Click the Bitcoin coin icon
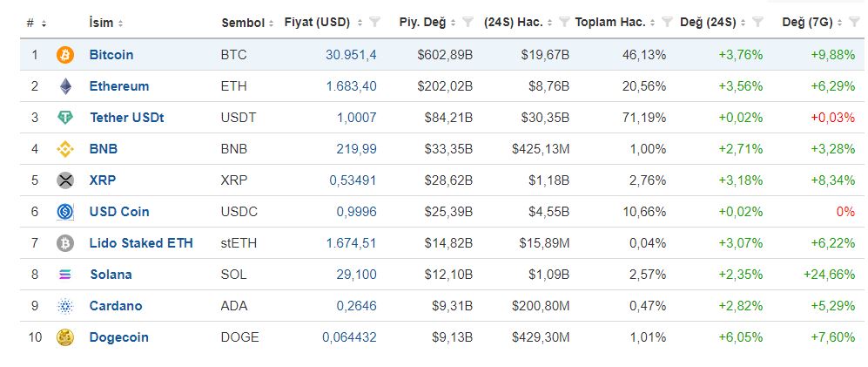 point(64,55)
